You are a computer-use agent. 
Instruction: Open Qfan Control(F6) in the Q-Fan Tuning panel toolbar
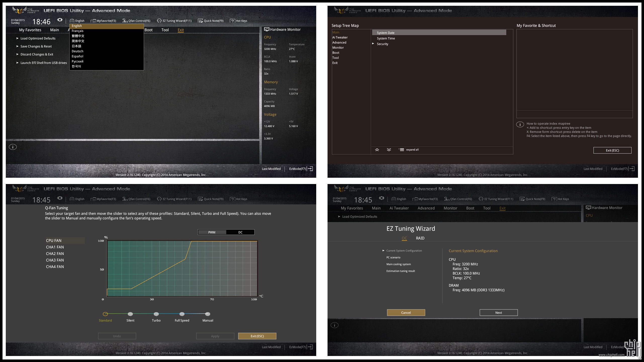point(136,199)
